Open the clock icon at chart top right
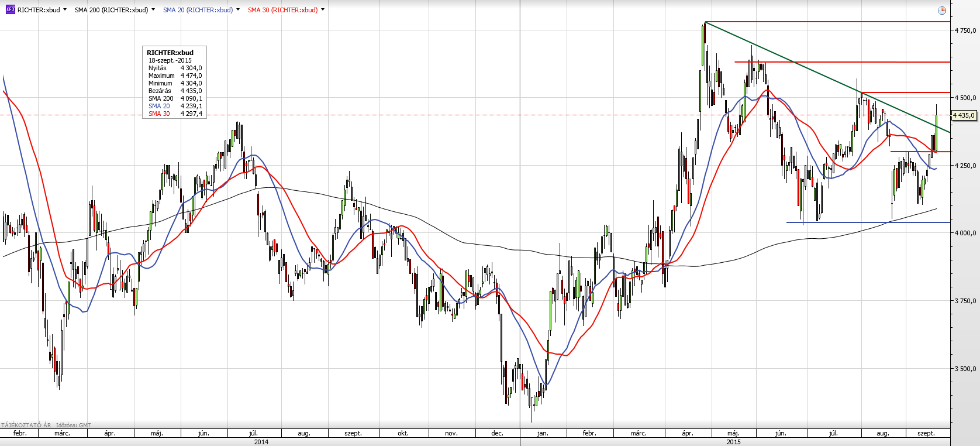 click(x=941, y=11)
